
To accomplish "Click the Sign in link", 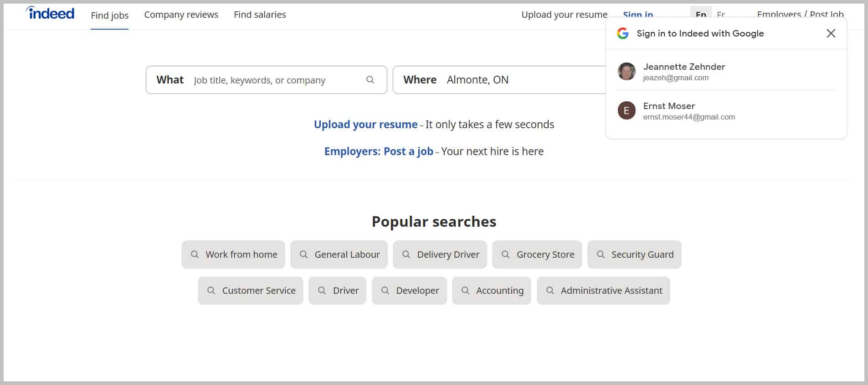I will (638, 15).
